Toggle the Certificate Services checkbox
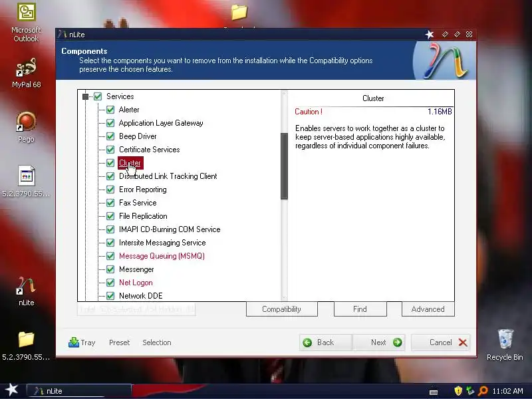The height and width of the screenshot is (399, 532). (x=110, y=149)
